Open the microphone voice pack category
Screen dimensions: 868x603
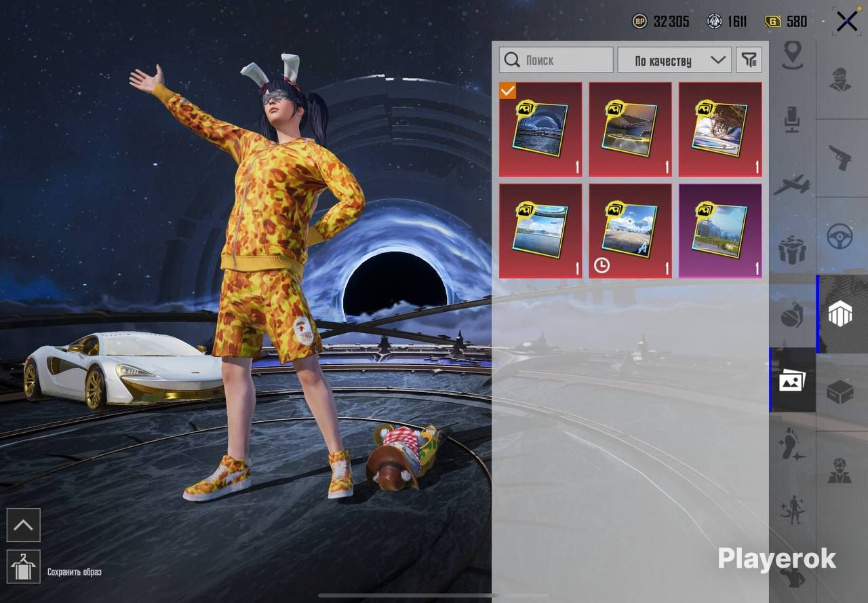point(792,119)
